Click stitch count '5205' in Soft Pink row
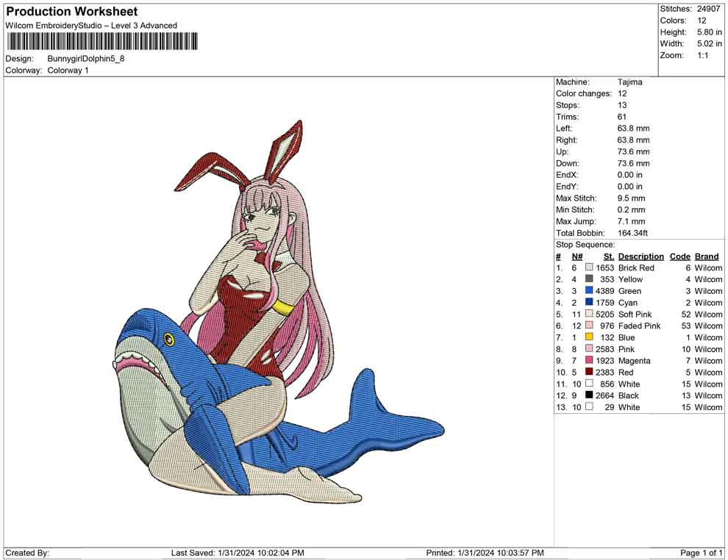 [605, 314]
